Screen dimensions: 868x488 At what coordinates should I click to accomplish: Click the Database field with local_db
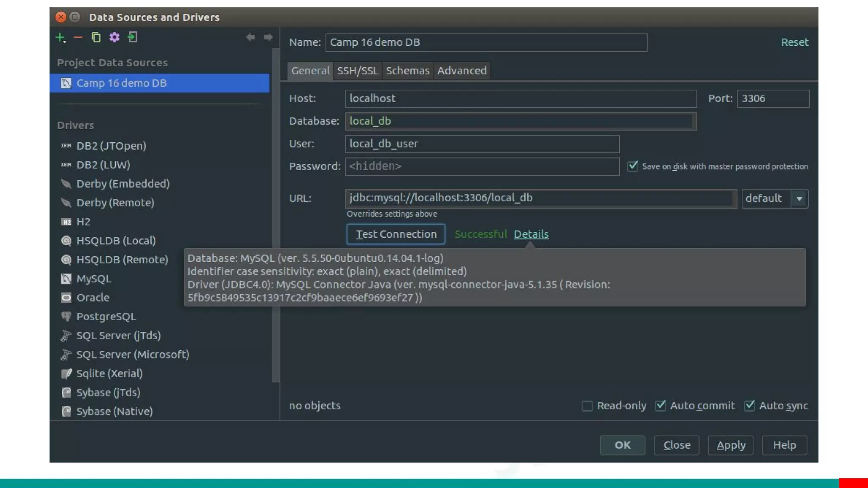521,121
